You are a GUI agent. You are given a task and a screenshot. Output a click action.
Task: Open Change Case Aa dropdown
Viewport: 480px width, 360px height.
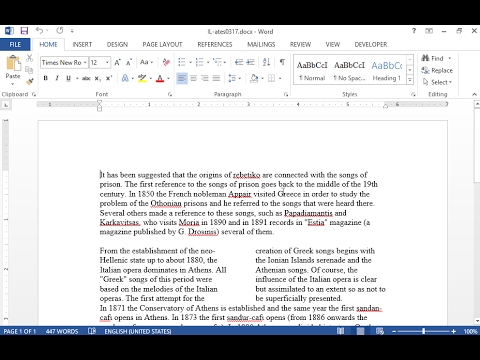click(x=146, y=62)
